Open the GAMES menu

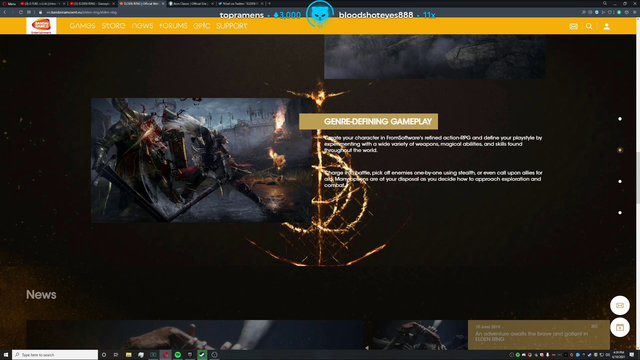click(x=82, y=26)
